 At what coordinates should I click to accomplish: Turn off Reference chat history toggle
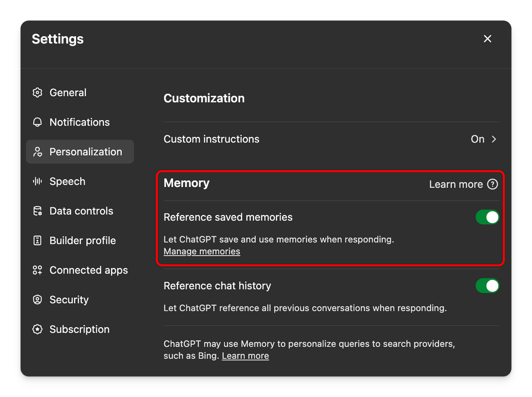487,286
